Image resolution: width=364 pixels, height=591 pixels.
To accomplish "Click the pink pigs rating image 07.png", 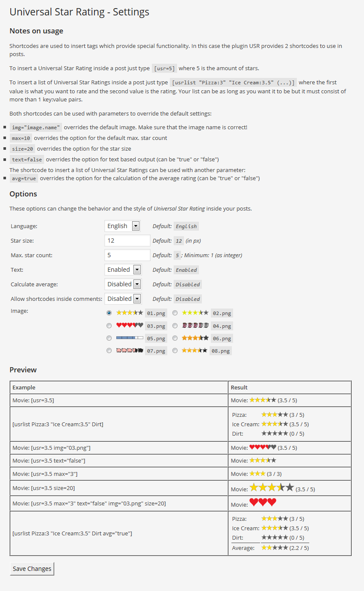I will tap(130, 350).
